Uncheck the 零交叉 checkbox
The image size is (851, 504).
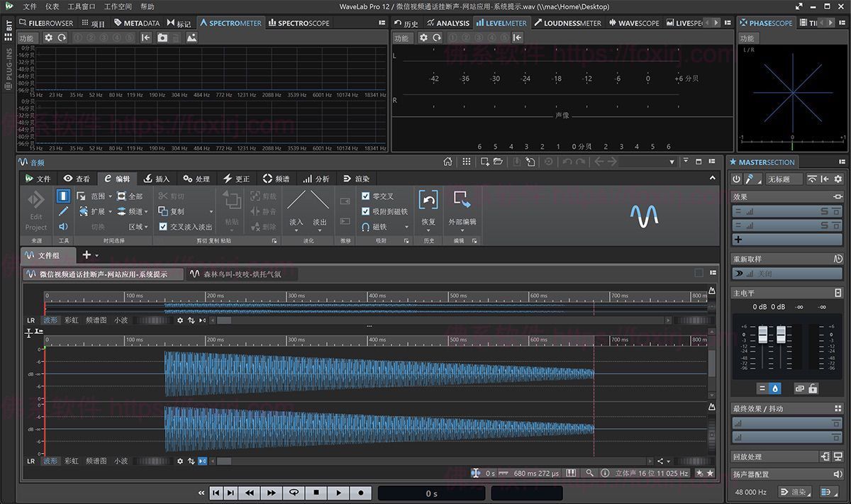tap(366, 196)
